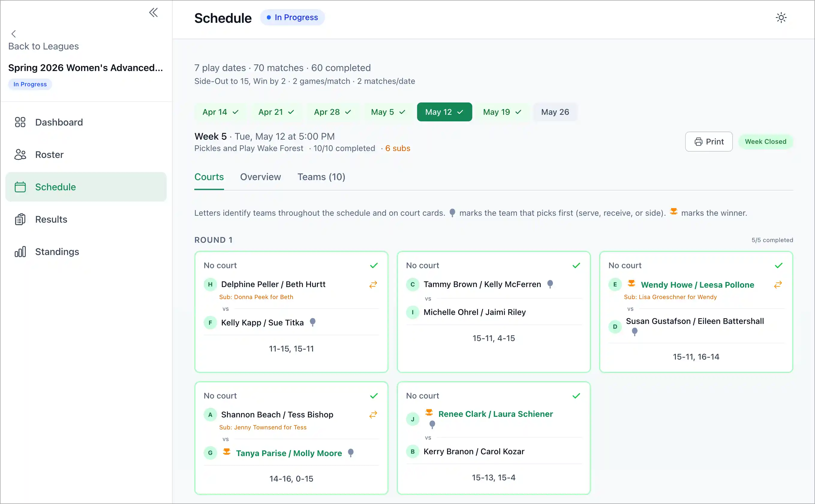The width and height of the screenshot is (815, 504).
Task: Collapse the sidebar with double-chevron icon
Action: [x=154, y=13]
